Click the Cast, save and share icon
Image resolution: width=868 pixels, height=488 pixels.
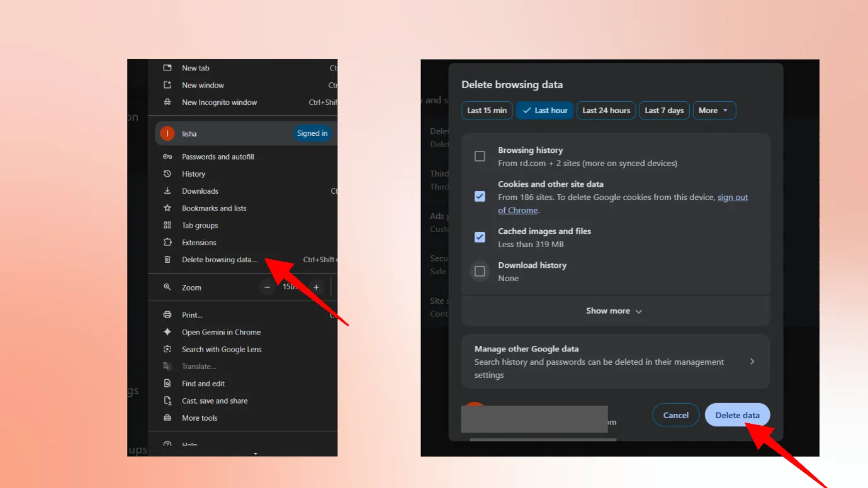(x=167, y=401)
